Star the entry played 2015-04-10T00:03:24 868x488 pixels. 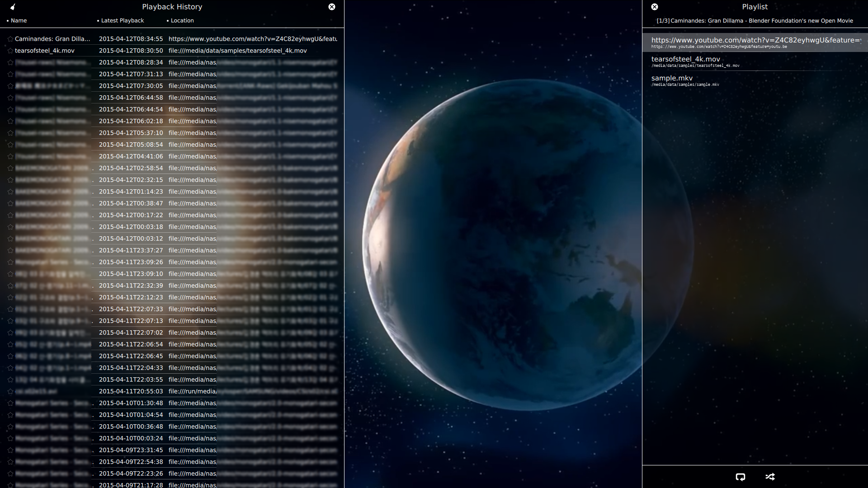pyautogui.click(x=10, y=438)
